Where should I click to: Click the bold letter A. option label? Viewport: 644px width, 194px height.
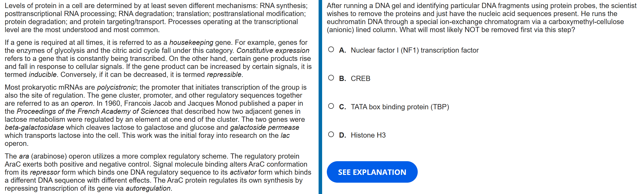click(x=342, y=50)
